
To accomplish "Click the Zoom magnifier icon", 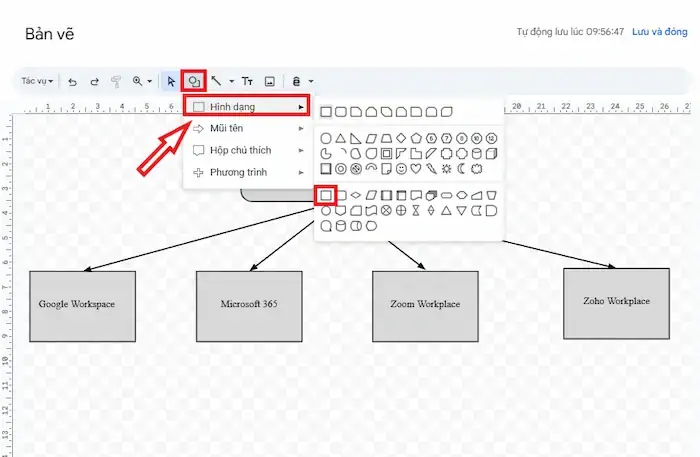I will [x=137, y=81].
